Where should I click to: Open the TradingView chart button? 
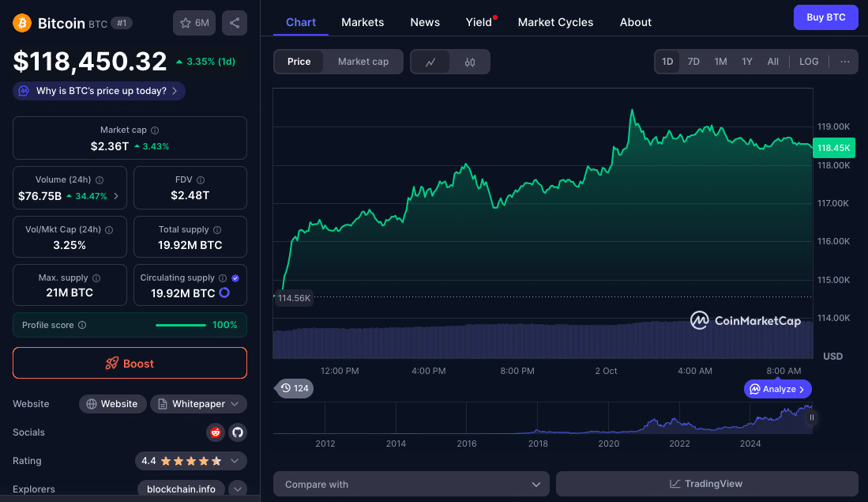(707, 485)
